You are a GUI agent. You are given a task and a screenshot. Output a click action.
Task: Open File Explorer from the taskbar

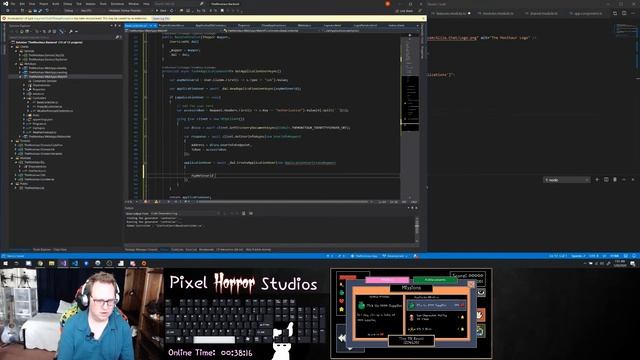pos(51,264)
